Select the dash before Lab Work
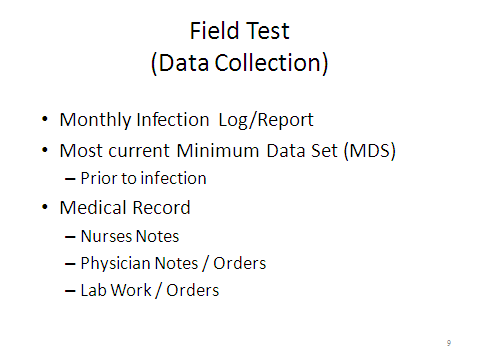The height and width of the screenshot is (360, 480). coord(70,291)
